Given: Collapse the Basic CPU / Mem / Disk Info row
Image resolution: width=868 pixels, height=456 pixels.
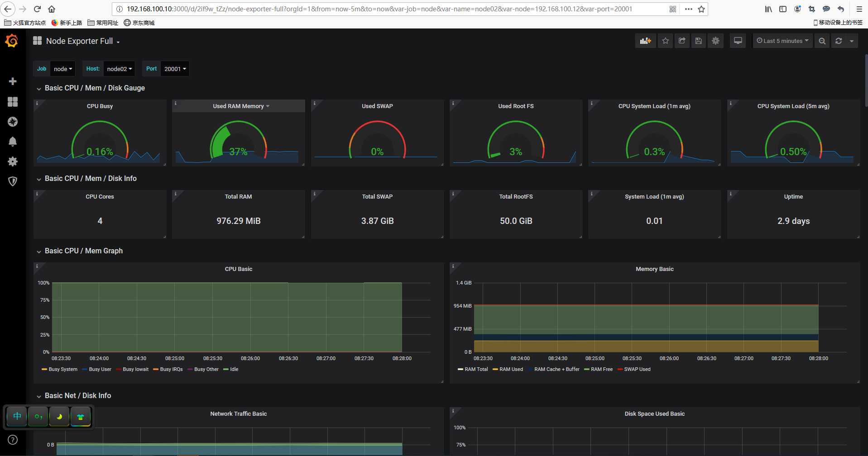Looking at the screenshot, I should click(x=91, y=179).
